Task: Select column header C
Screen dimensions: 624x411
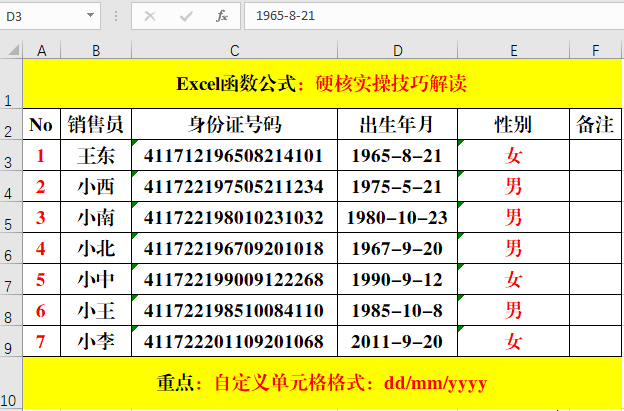Action: point(234,50)
